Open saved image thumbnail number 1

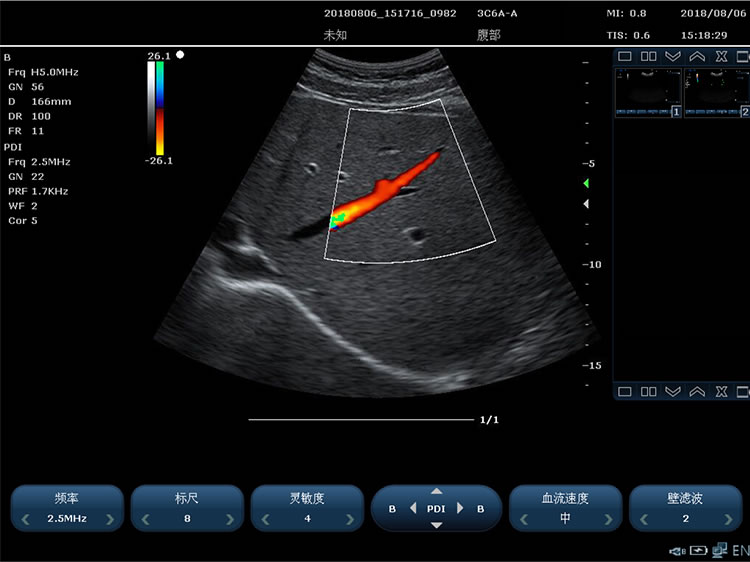click(x=648, y=91)
